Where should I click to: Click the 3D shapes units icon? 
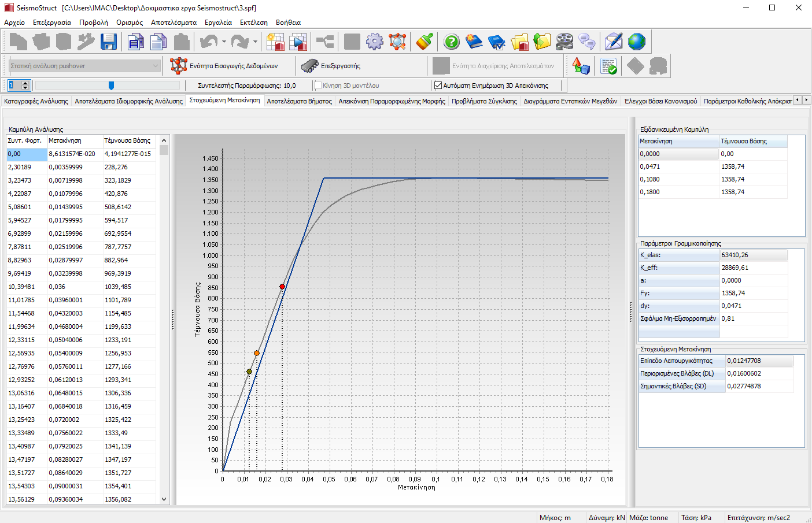point(581,66)
